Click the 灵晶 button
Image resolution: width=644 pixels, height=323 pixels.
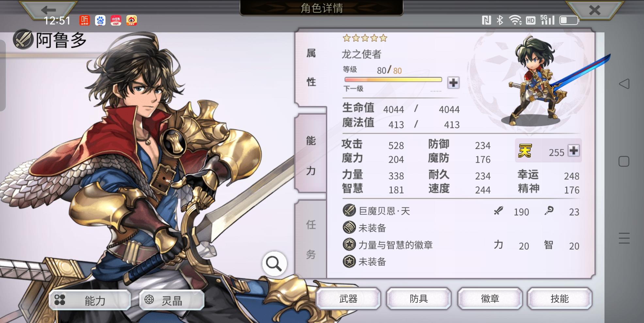click(x=172, y=300)
